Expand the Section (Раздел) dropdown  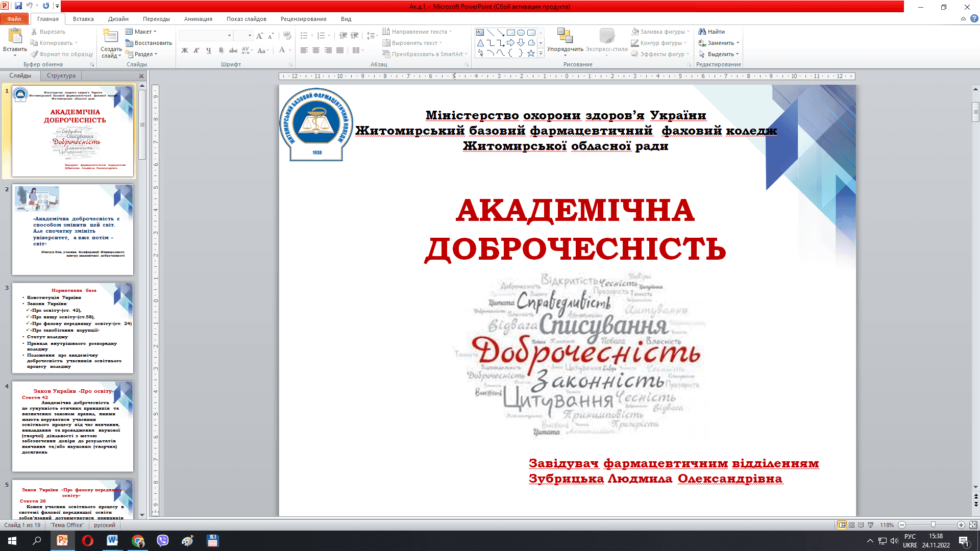(142, 54)
